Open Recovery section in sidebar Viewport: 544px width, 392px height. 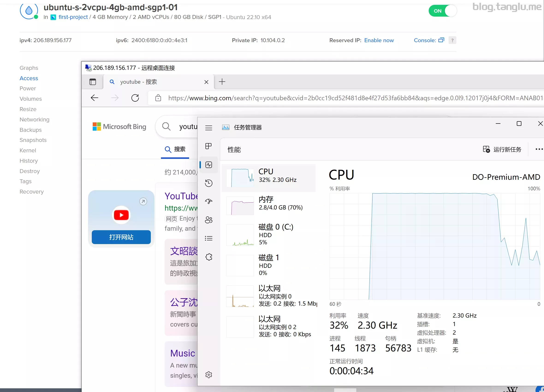[x=31, y=192]
